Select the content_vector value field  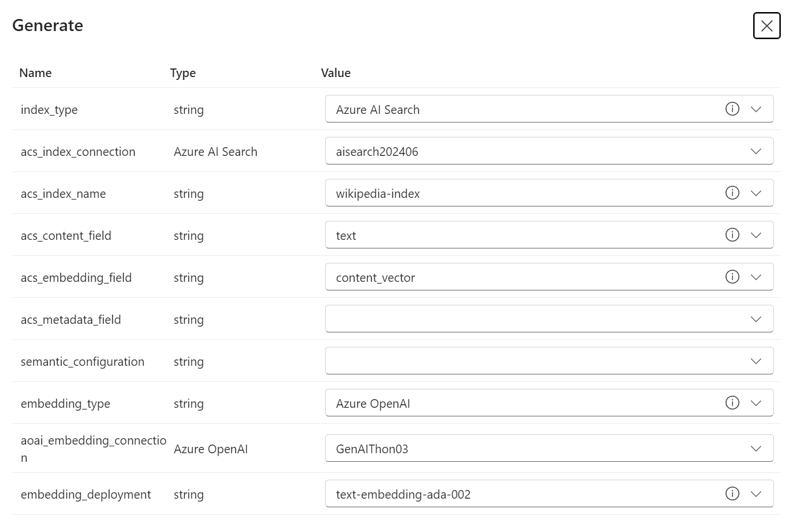(549, 277)
